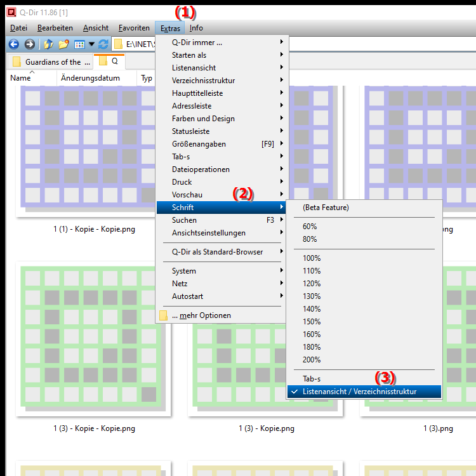
Task: Open the Favoriten menu
Action: [x=134, y=28]
